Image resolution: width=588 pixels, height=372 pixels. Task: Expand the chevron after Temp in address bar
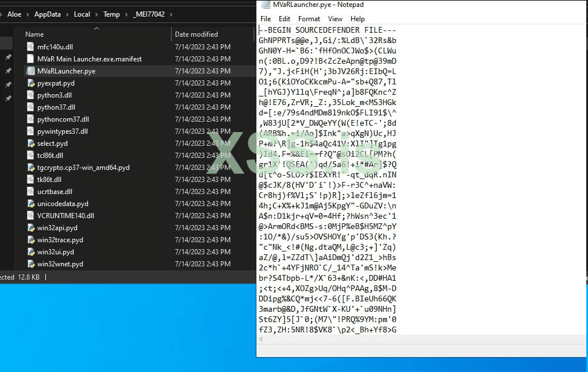tap(126, 14)
